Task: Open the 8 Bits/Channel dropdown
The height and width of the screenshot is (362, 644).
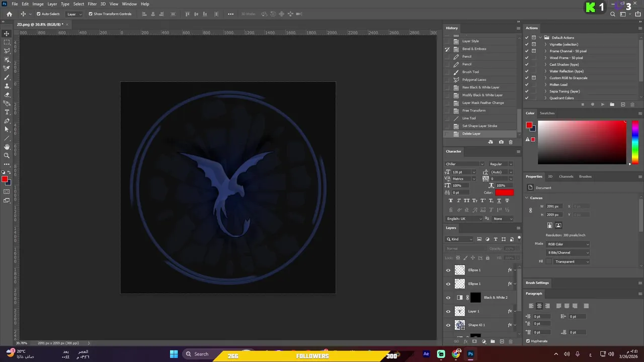Action: tap(568, 252)
